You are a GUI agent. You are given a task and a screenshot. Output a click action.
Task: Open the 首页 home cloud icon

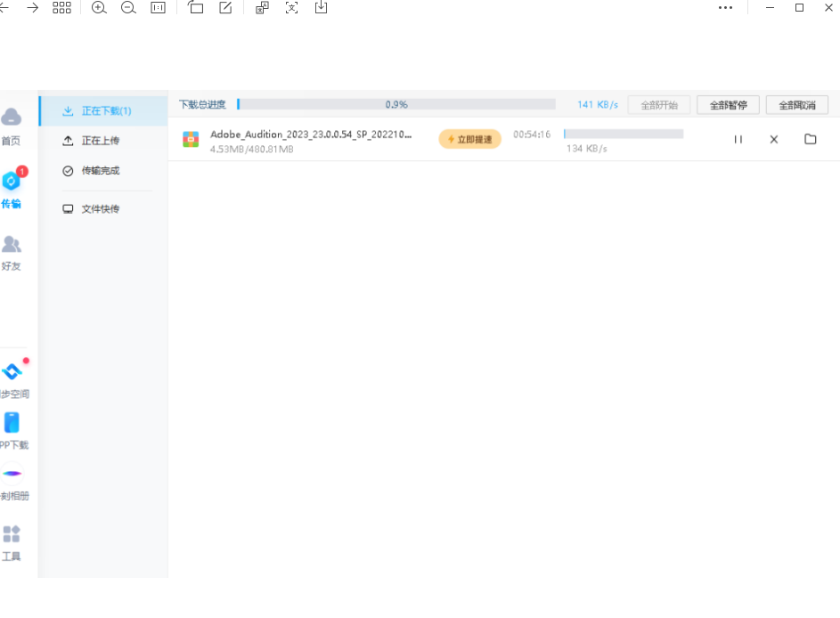[x=11, y=118]
